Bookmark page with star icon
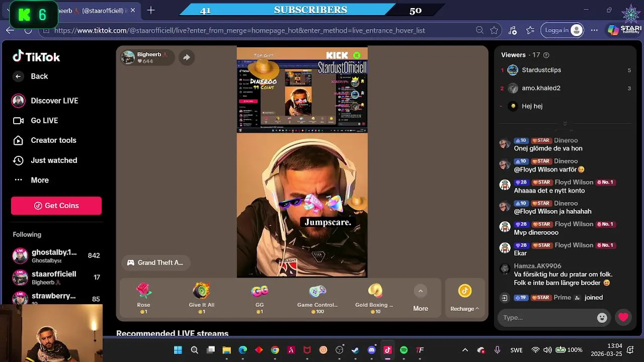This screenshot has height=362, width=644. click(494, 31)
